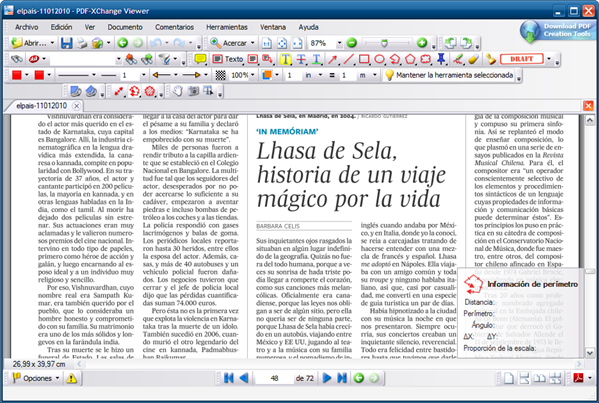Select the yellow Sticky Note tool
The width and height of the screenshot is (599, 403).
[200, 59]
